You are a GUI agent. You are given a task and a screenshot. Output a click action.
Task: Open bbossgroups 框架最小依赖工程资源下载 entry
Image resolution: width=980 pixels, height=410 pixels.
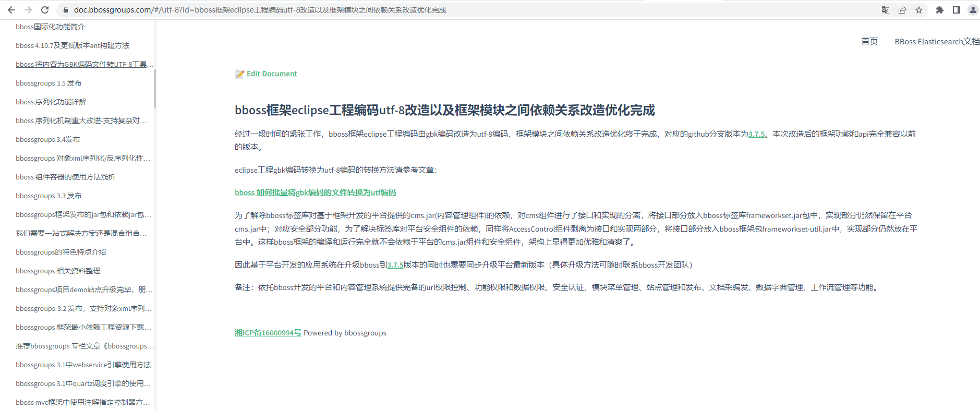click(83, 327)
